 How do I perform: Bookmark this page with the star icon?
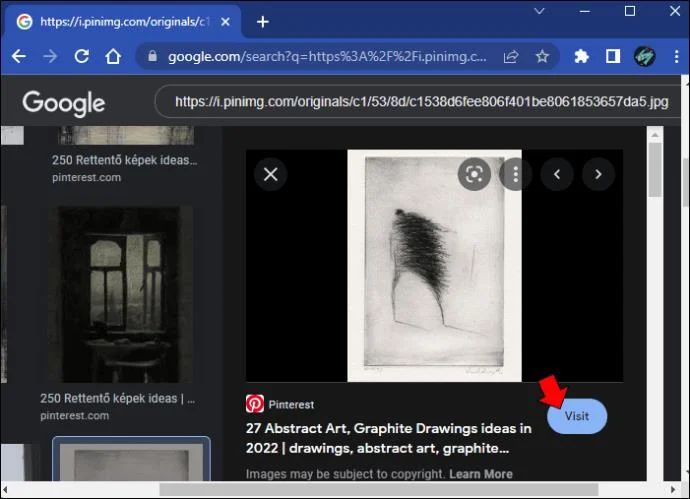[542, 56]
